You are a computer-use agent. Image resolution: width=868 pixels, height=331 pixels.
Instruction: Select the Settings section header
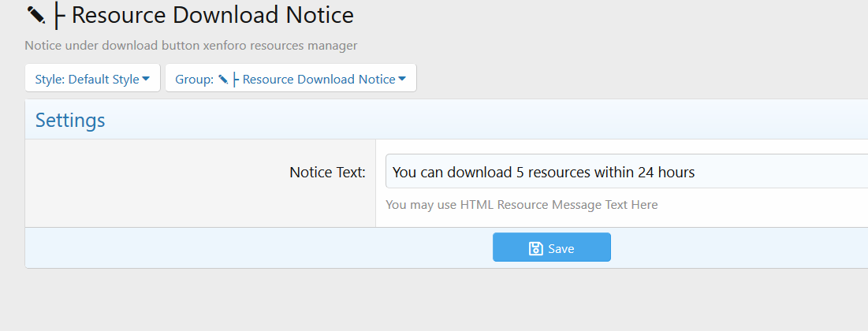coord(70,120)
